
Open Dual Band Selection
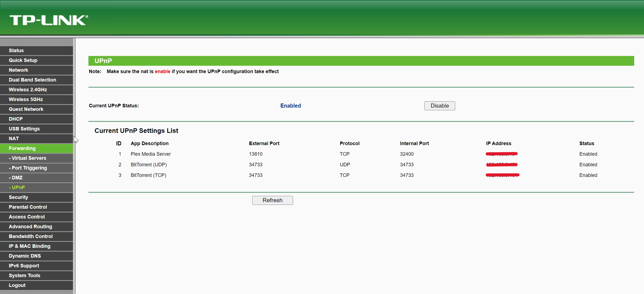[x=36, y=80]
